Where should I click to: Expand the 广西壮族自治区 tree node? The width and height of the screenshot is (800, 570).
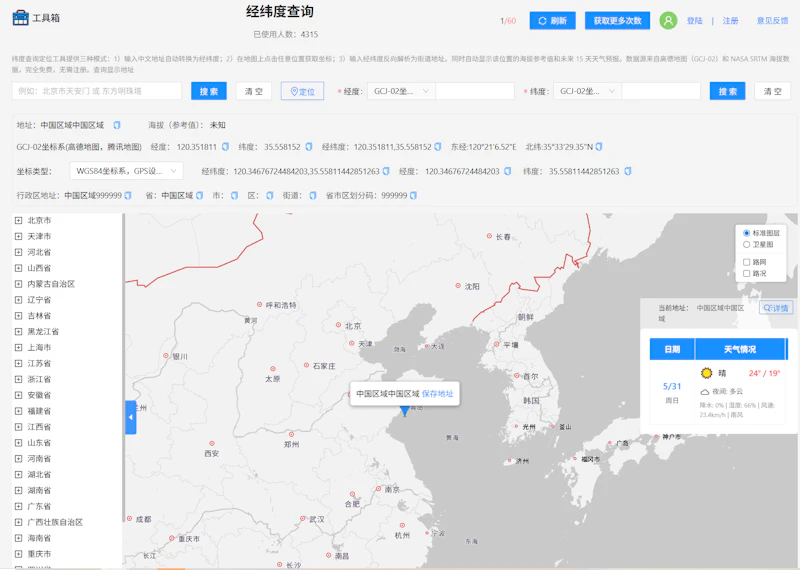pos(18,522)
